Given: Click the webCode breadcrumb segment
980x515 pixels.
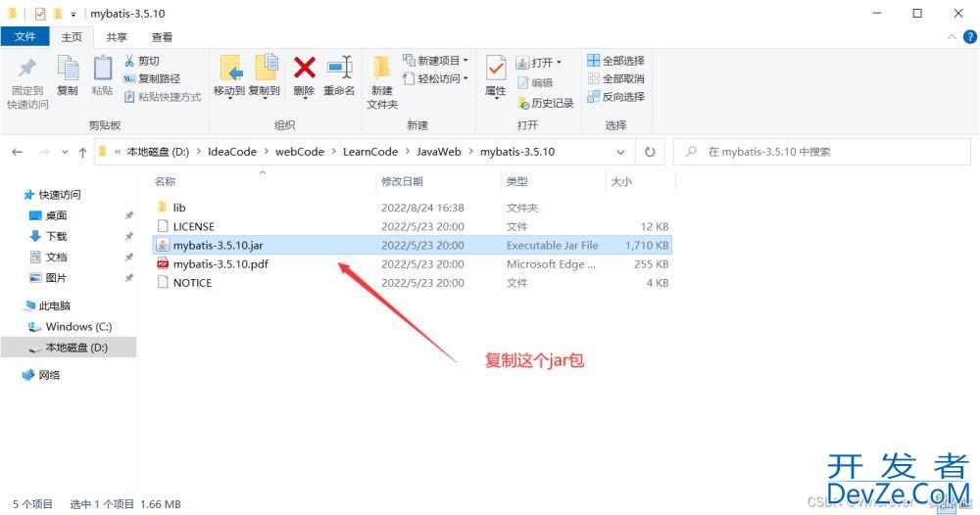Looking at the screenshot, I should point(299,152).
